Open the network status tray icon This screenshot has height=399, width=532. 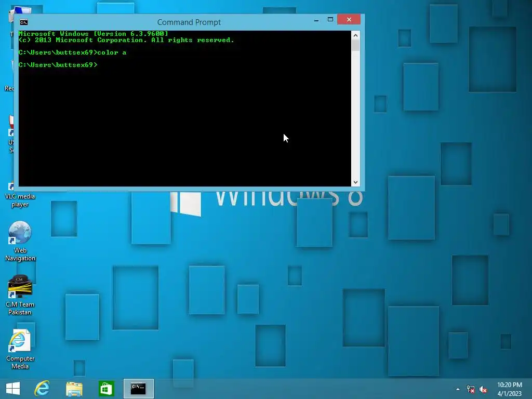tap(471, 389)
